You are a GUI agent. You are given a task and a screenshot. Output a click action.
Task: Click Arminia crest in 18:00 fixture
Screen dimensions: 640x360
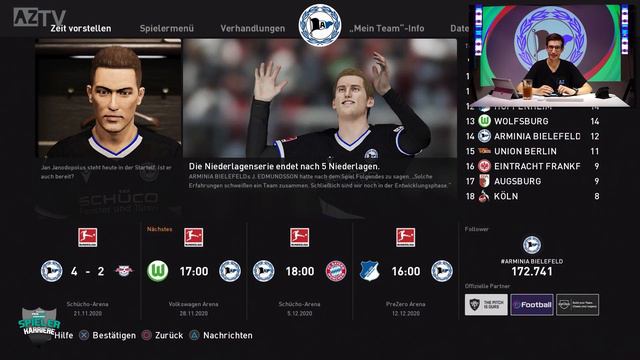(x=263, y=271)
